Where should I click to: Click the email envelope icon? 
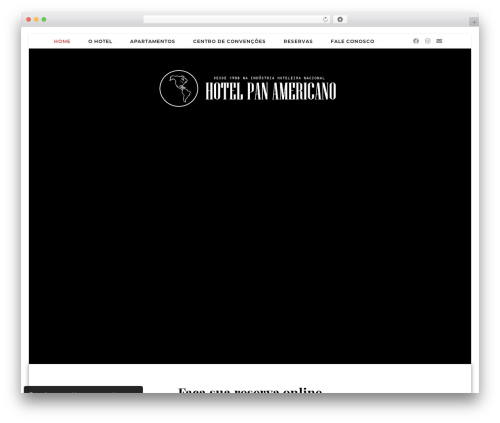[439, 41]
